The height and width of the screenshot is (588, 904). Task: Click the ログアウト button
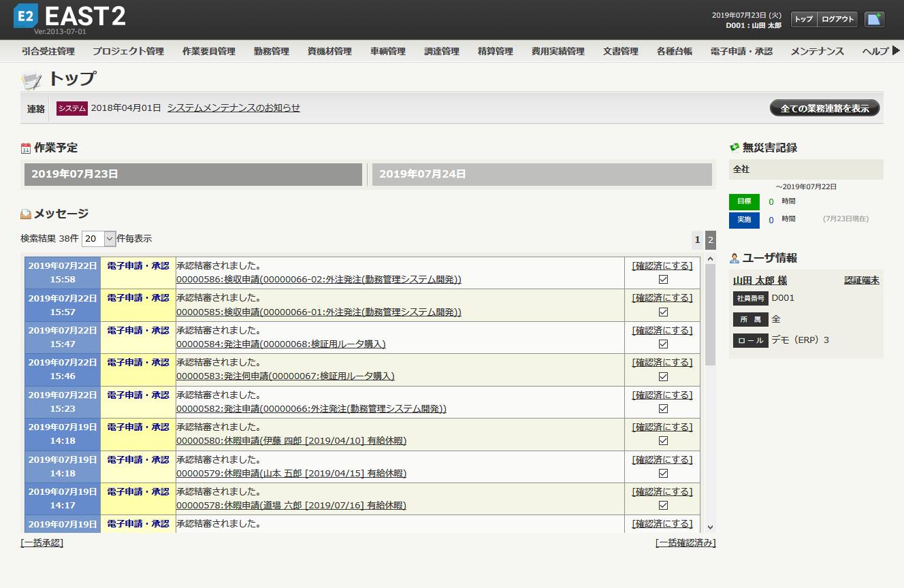click(x=837, y=19)
